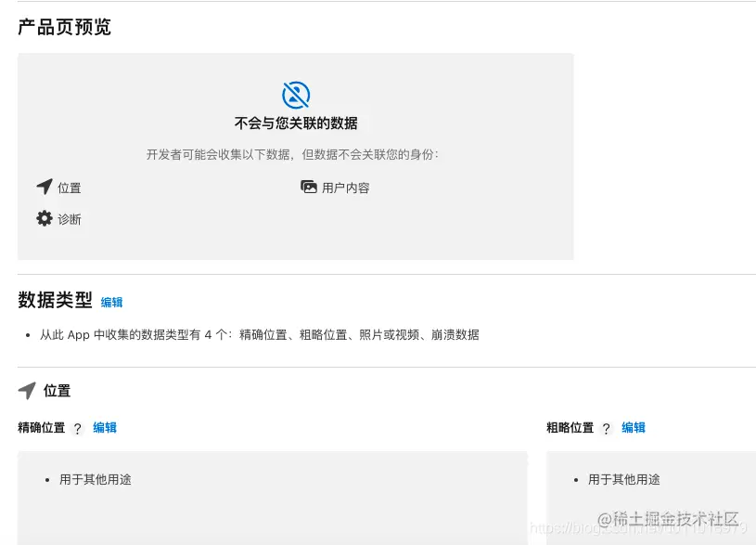The image size is (756, 545).
Task: Click 编辑 link next to 精确位置
Action: tap(105, 428)
